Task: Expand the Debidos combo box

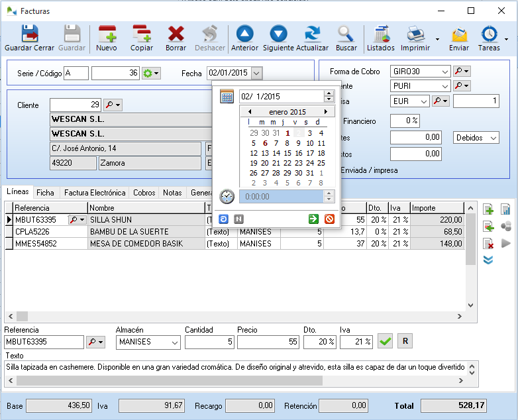Action: click(493, 138)
